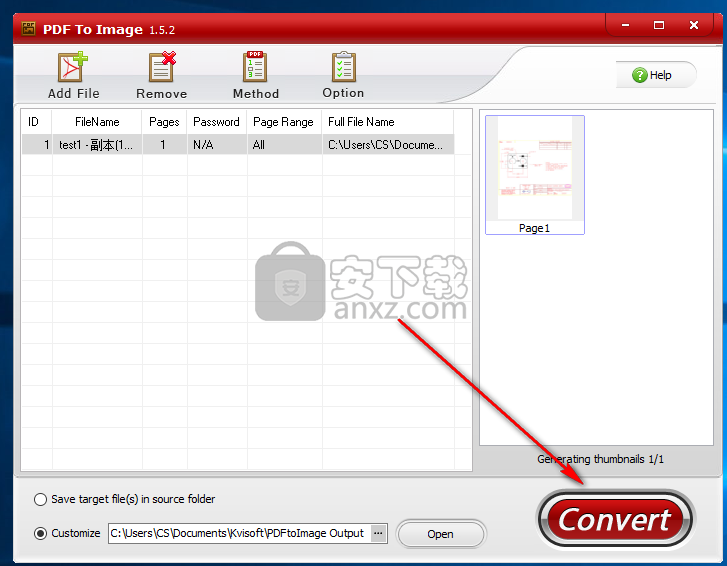Screen dimensions: 727x566
Task: Click the FileName column header
Action: pyautogui.click(x=97, y=122)
